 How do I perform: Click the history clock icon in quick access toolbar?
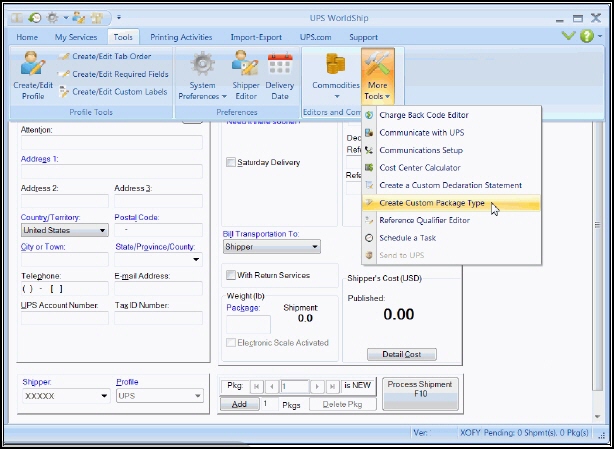(x=35, y=18)
